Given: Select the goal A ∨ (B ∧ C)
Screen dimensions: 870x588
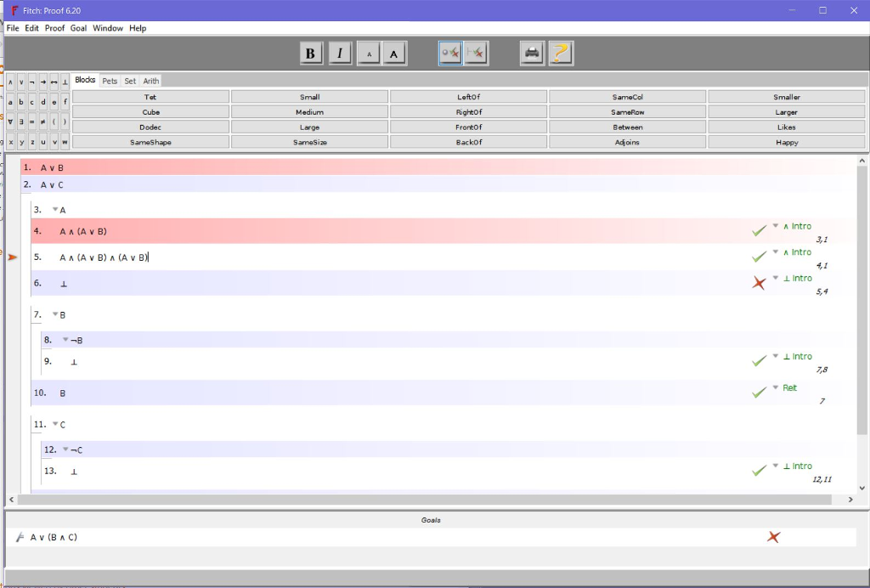Looking at the screenshot, I should tap(52, 536).
